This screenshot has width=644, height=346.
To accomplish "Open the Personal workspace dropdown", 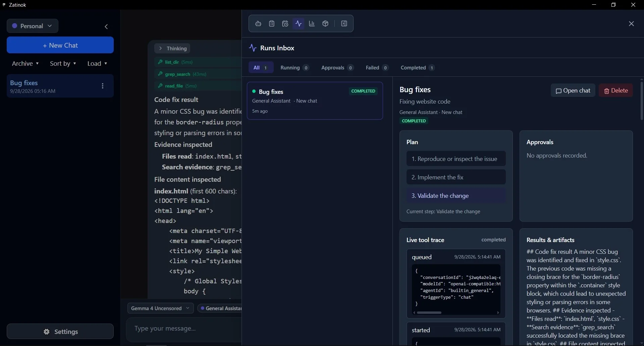I will click(33, 26).
